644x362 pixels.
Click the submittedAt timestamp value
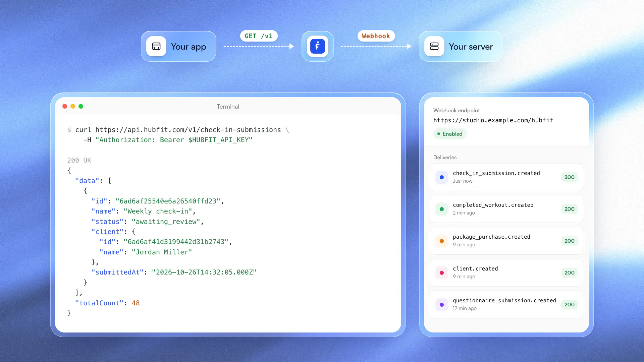coord(204,272)
